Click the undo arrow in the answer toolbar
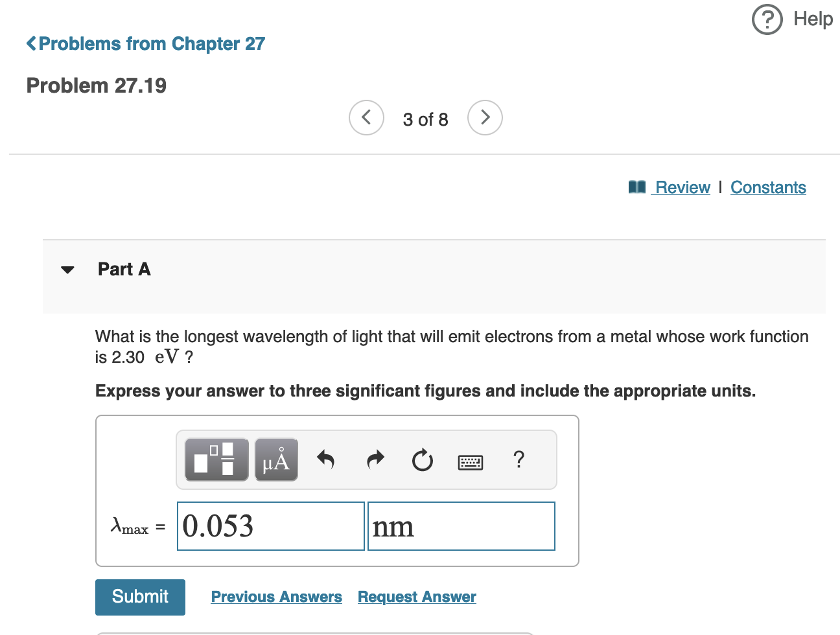 coord(326,459)
